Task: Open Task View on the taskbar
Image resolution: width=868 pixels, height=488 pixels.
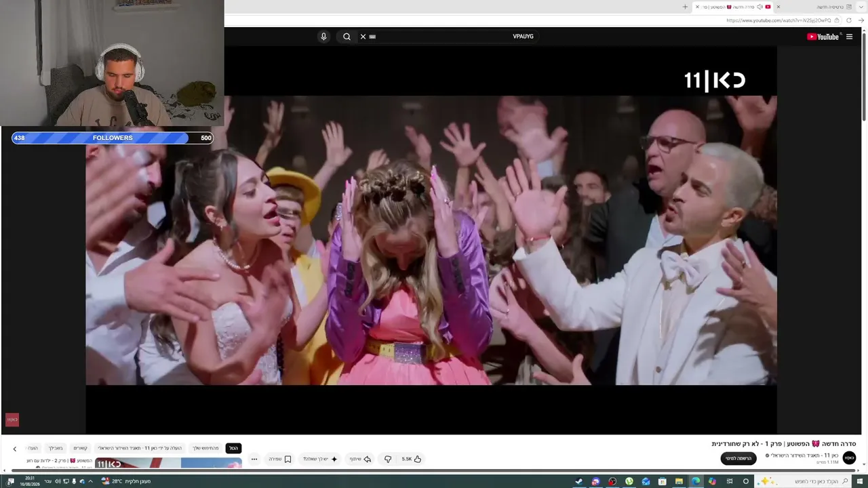Action: [730, 481]
